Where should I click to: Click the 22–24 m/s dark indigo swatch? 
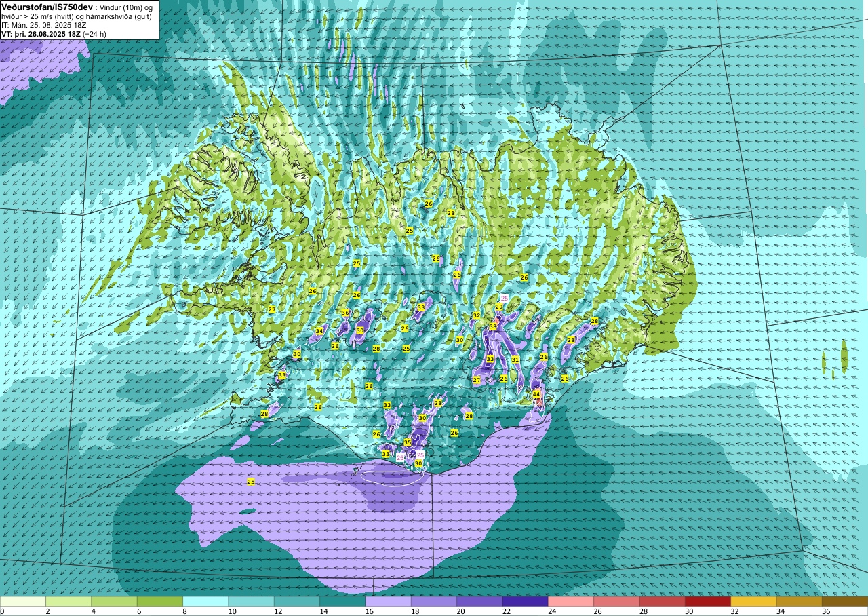click(x=525, y=601)
